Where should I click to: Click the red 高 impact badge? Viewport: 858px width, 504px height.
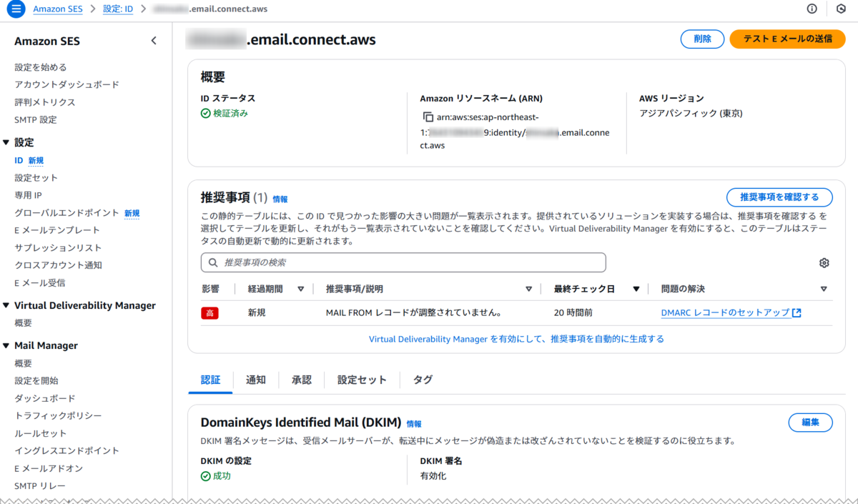pos(209,312)
